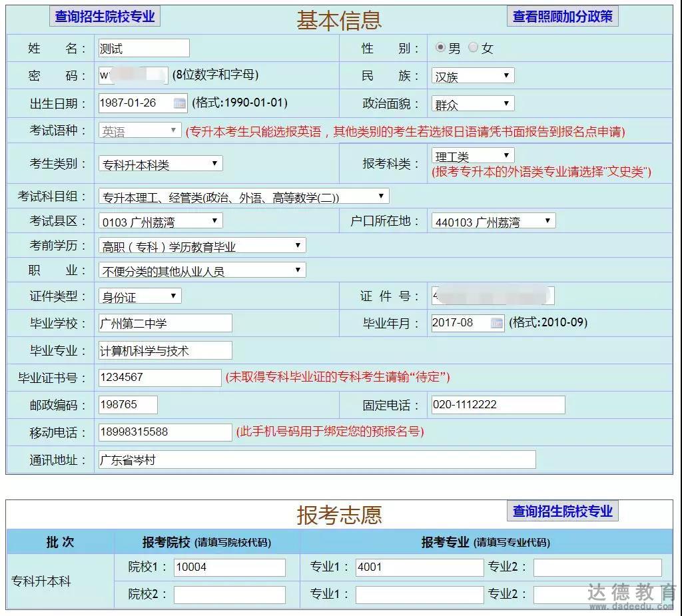Screen dimensions: 682x616
Task: Open the 民族 dropdown showing 汉族
Action: (473, 76)
